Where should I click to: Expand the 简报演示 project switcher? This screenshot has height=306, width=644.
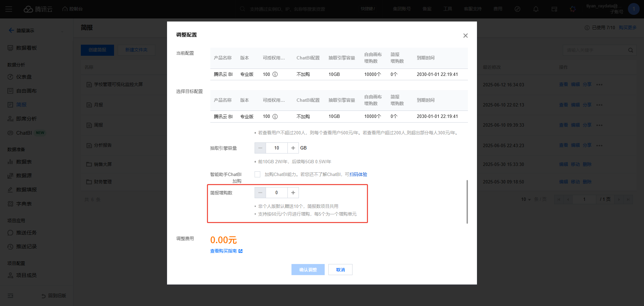[x=62, y=31]
